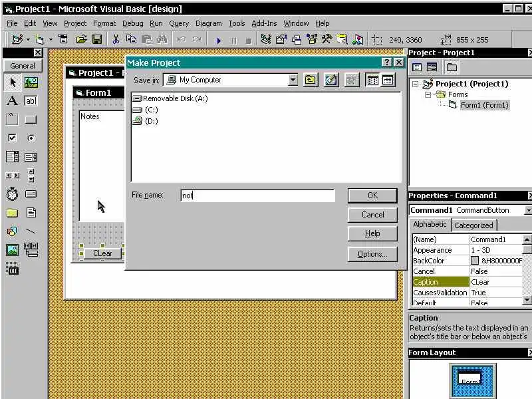
Task: Click the Save Project toolbar icon
Action: 97,40
